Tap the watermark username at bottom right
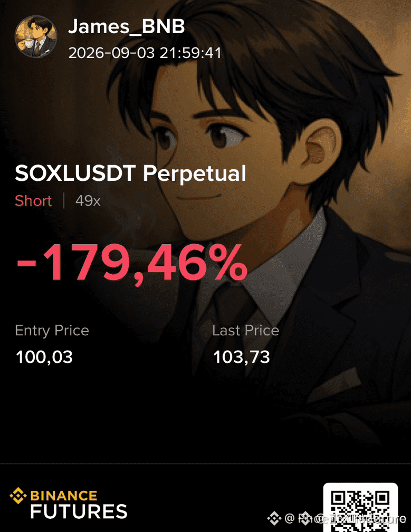The image size is (411, 532). tap(346, 518)
